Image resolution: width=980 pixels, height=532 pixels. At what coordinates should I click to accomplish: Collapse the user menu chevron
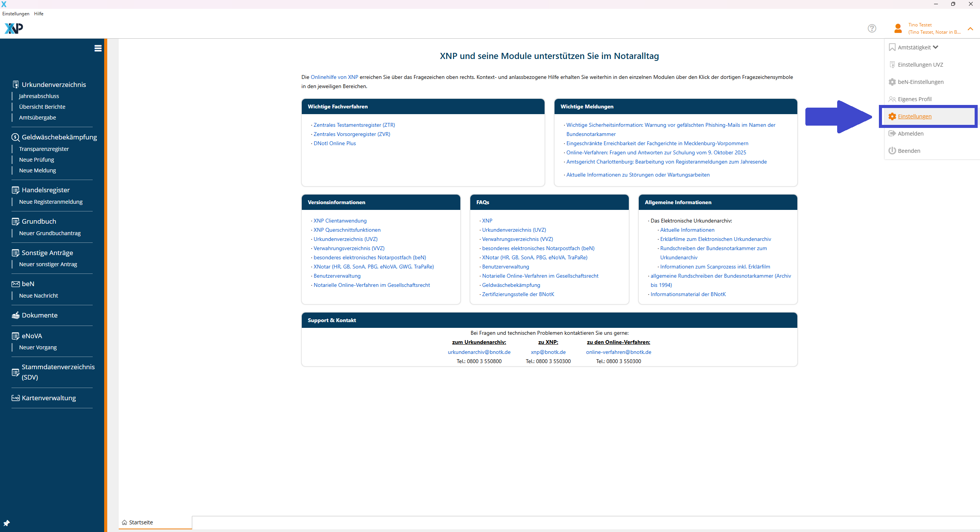point(970,29)
